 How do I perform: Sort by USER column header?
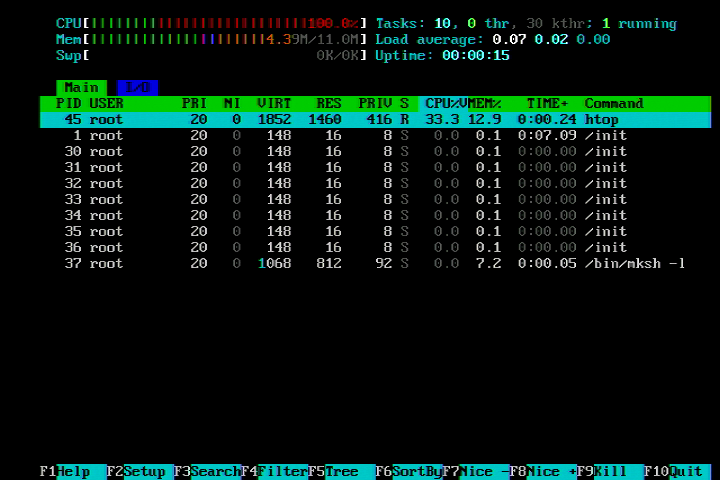[x=107, y=103]
